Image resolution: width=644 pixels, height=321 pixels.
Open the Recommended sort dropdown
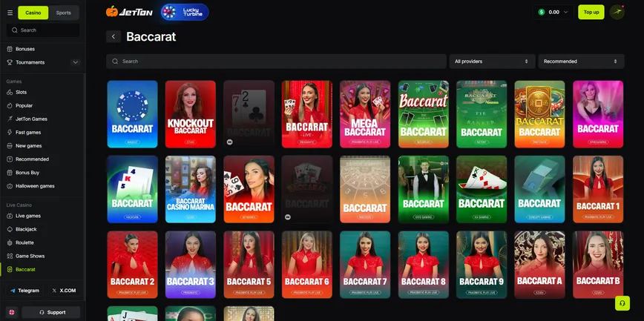(580, 62)
